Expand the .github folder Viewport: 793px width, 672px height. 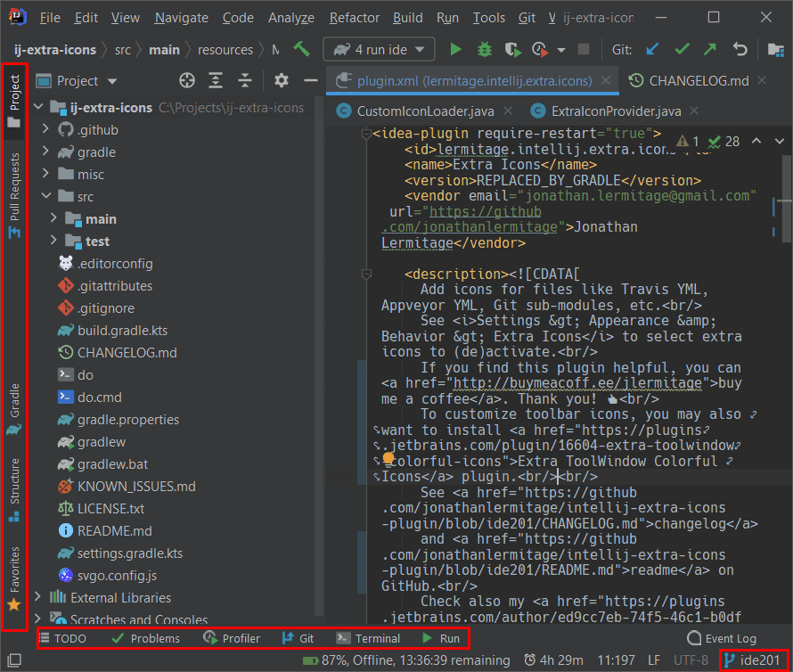45,130
